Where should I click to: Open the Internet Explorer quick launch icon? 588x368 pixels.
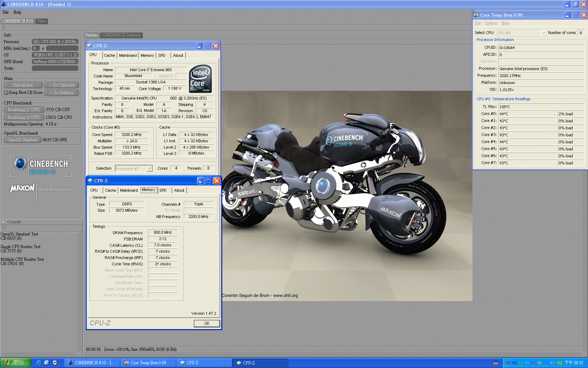point(38,363)
